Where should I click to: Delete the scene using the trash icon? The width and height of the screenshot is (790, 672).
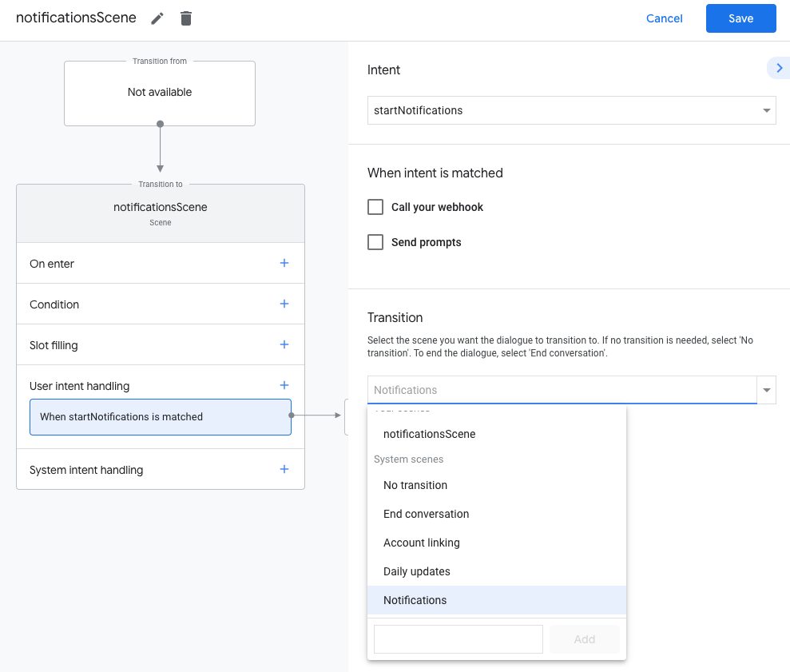click(186, 18)
